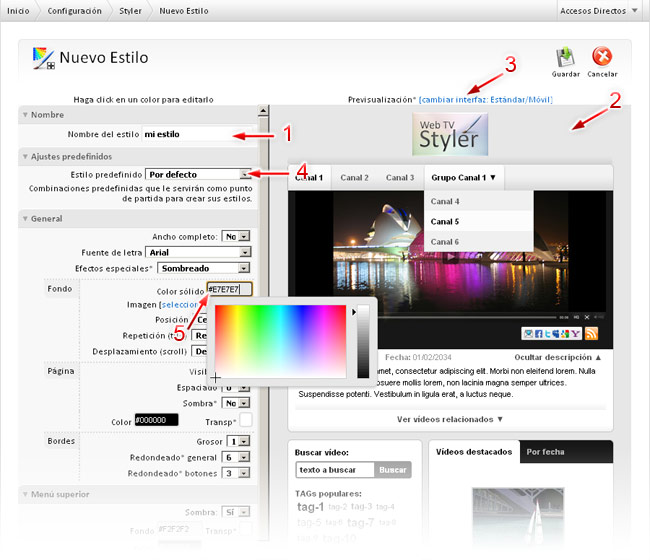650x560 pixels.
Task: Expand Ver vídeos relacionados
Action: [450, 419]
